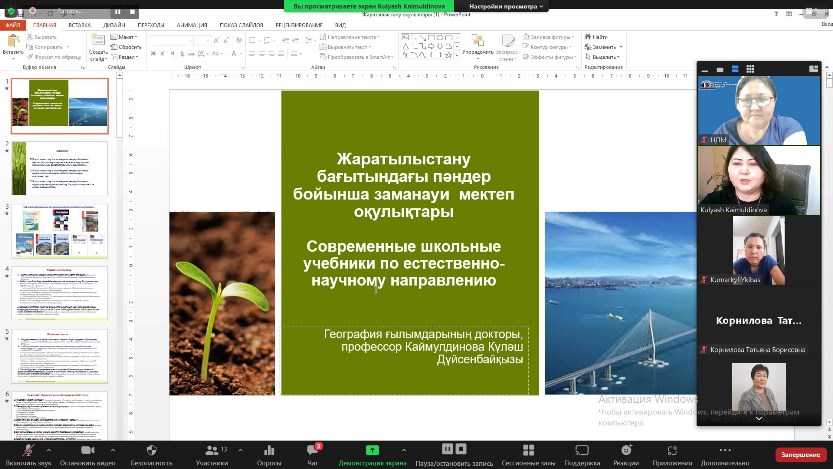Open the Chat panel
Viewport: 833px width, 469px height.
313,451
